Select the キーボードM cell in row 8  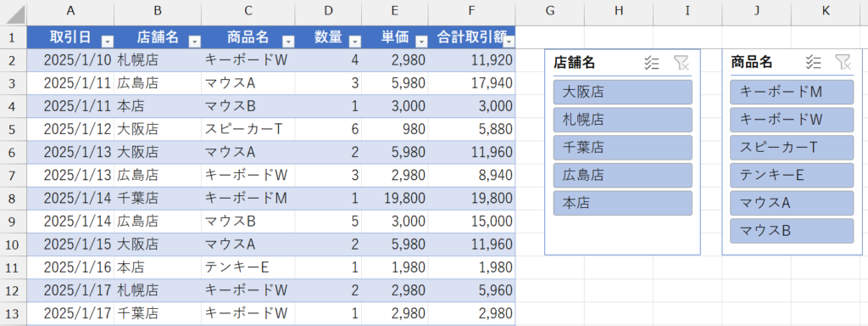tap(248, 198)
